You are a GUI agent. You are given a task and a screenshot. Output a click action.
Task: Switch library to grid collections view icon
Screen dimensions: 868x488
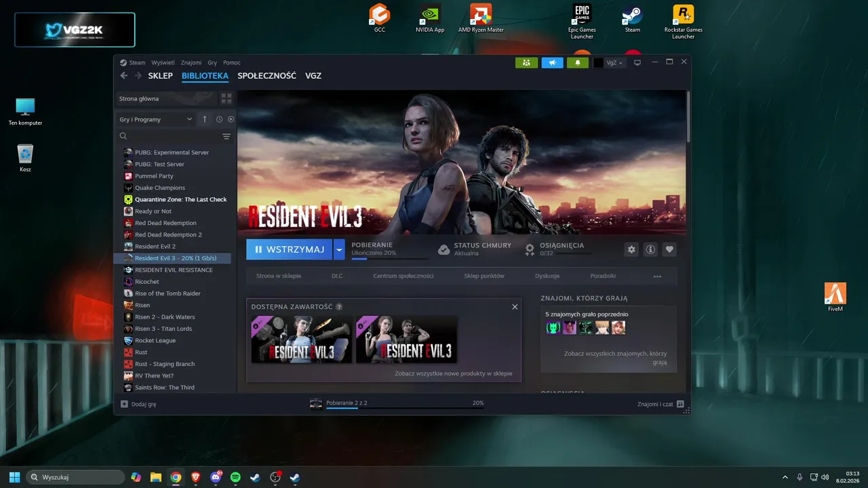[226, 98]
